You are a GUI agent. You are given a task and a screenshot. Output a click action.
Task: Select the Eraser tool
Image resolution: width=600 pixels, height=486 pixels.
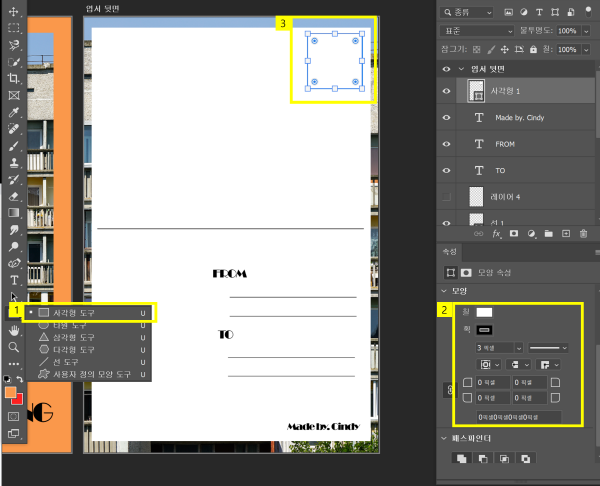[14, 196]
